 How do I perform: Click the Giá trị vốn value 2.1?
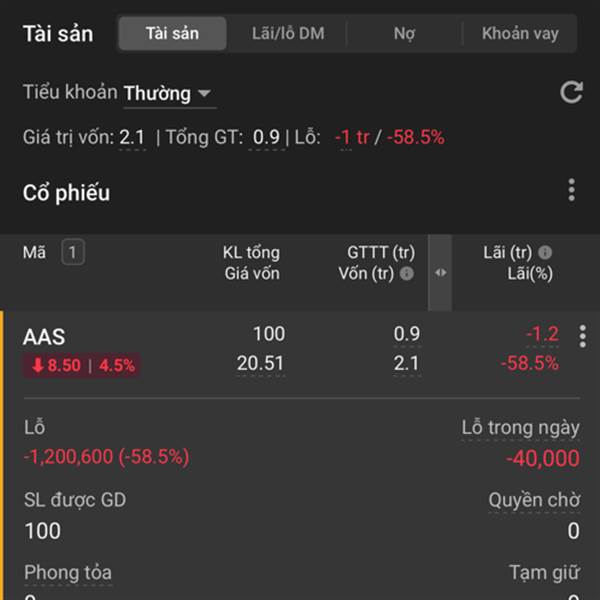click(132, 138)
